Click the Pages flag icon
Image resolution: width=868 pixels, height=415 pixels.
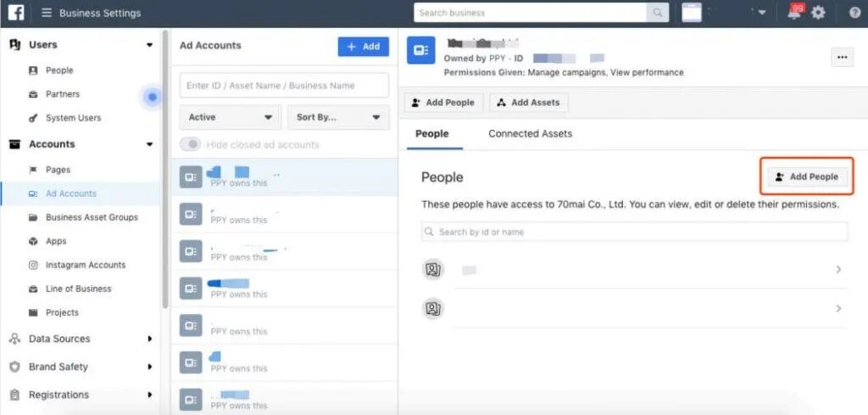(x=33, y=170)
